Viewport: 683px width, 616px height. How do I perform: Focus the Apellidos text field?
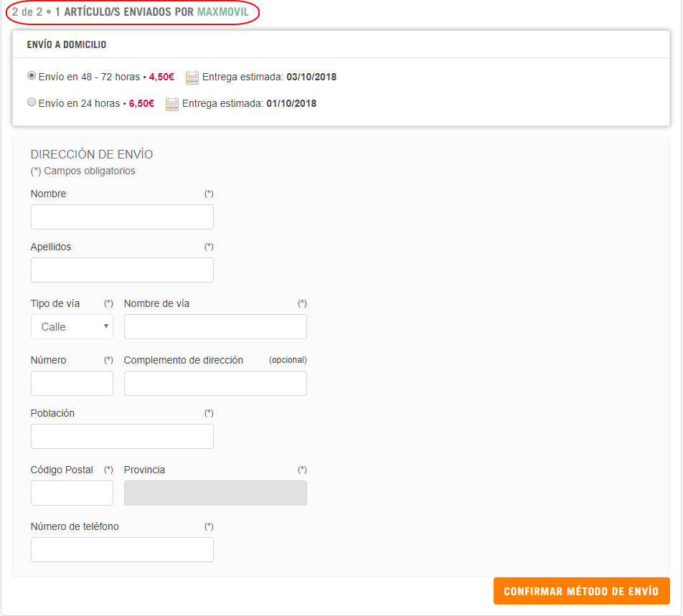[122, 270]
